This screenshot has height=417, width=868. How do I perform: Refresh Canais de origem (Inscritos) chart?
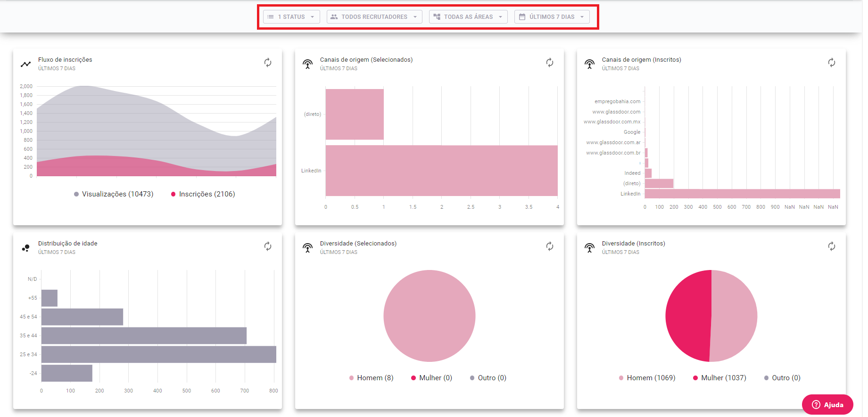tap(831, 63)
